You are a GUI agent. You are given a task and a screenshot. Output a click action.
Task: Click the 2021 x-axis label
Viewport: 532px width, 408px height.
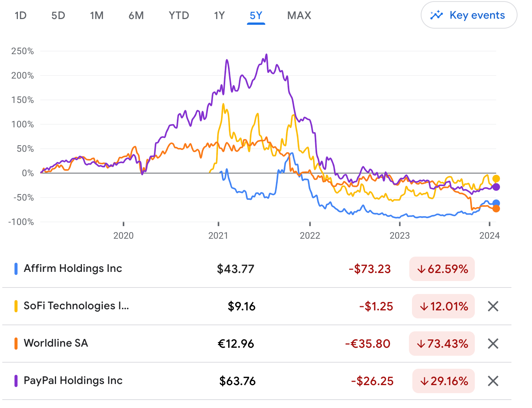point(218,235)
